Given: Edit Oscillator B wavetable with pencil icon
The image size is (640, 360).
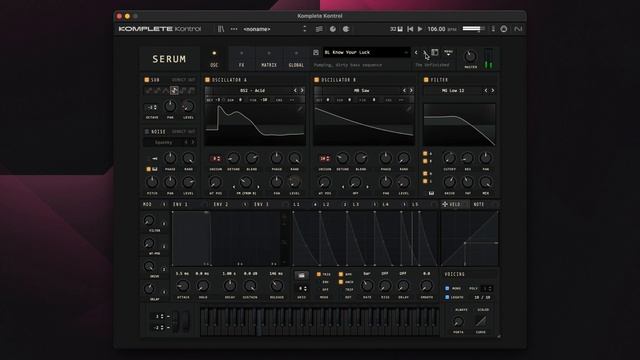Looking at the screenshot, I should coord(409,109).
